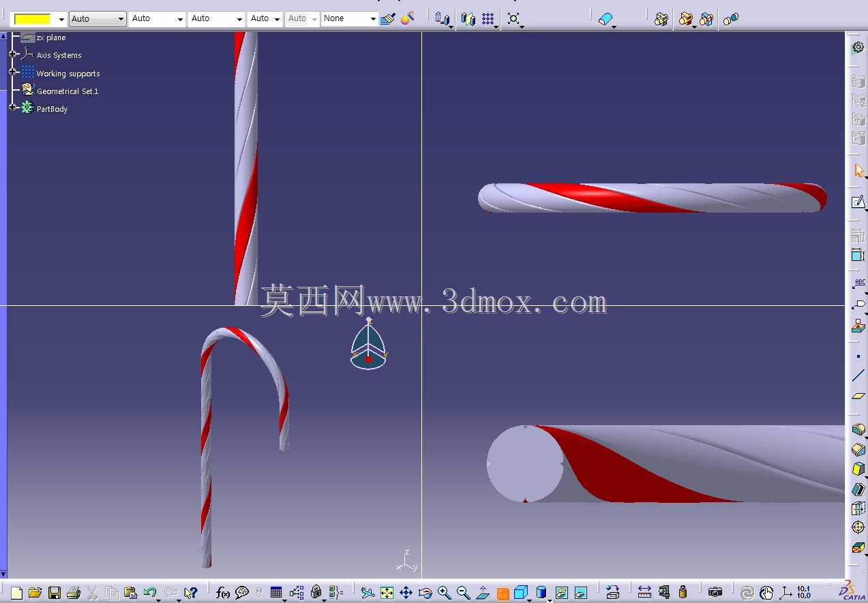Click the What's This help icon
Screen dimensions: 868x603
pos(191,593)
